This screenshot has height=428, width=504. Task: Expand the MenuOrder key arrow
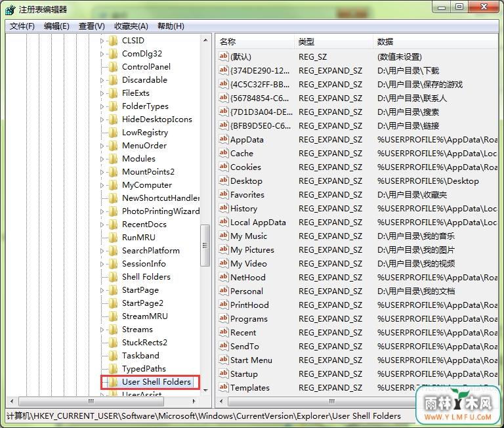[102, 146]
